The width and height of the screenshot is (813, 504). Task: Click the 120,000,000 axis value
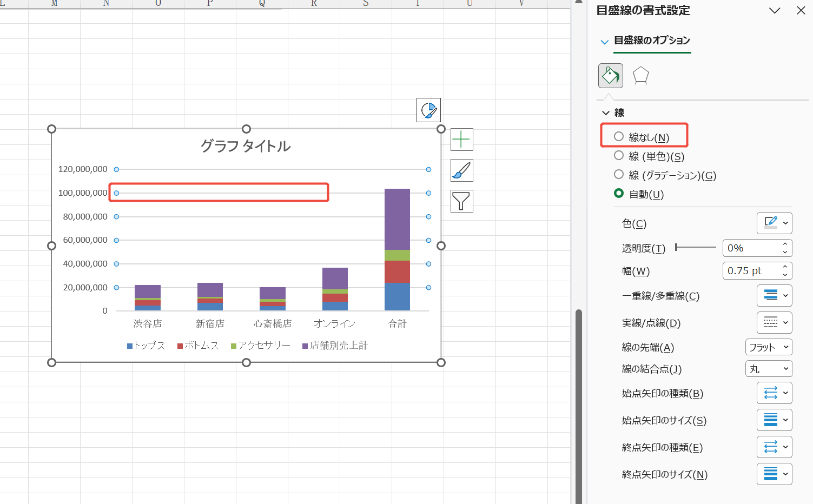(83, 169)
